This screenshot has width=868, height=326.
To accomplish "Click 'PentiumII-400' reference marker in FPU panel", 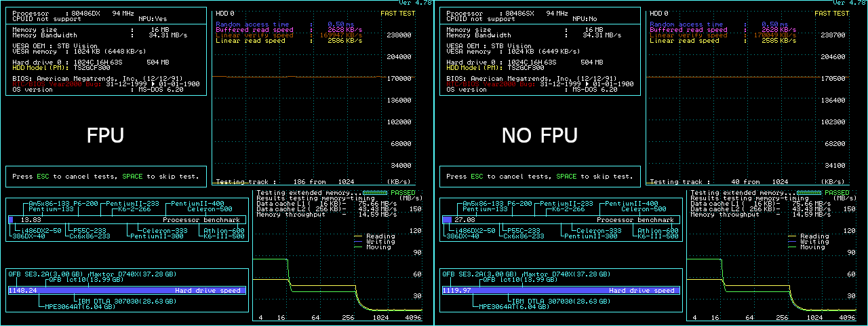I will coord(197,204).
